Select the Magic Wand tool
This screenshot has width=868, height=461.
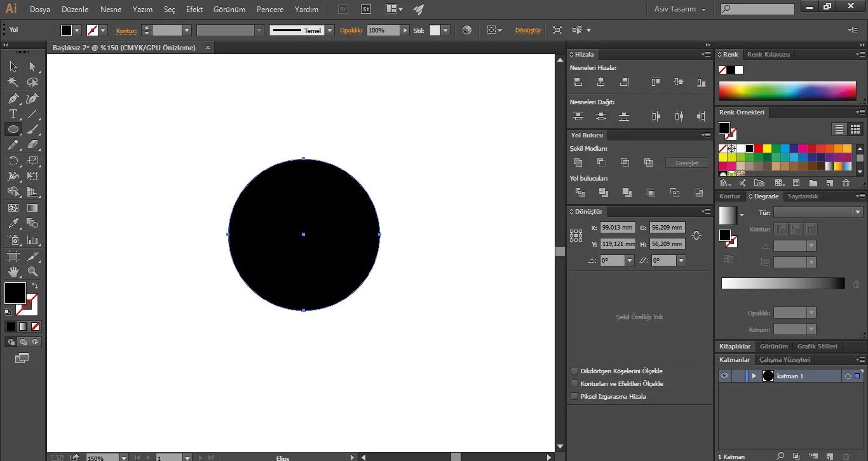pos(13,83)
